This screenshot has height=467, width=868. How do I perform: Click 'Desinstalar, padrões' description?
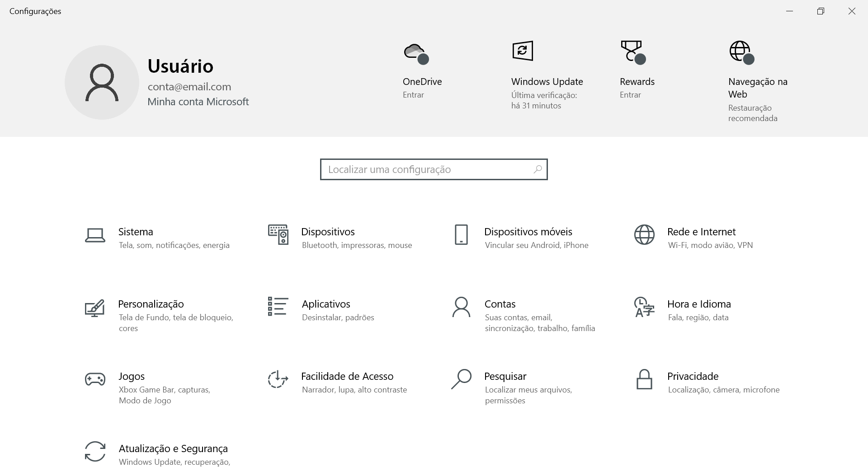pyautogui.click(x=338, y=318)
